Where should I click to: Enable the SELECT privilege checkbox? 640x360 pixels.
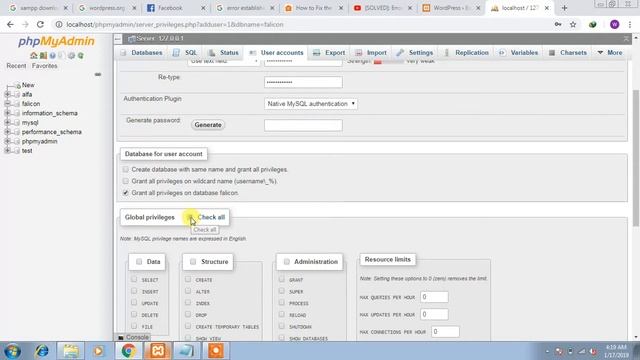134,279
